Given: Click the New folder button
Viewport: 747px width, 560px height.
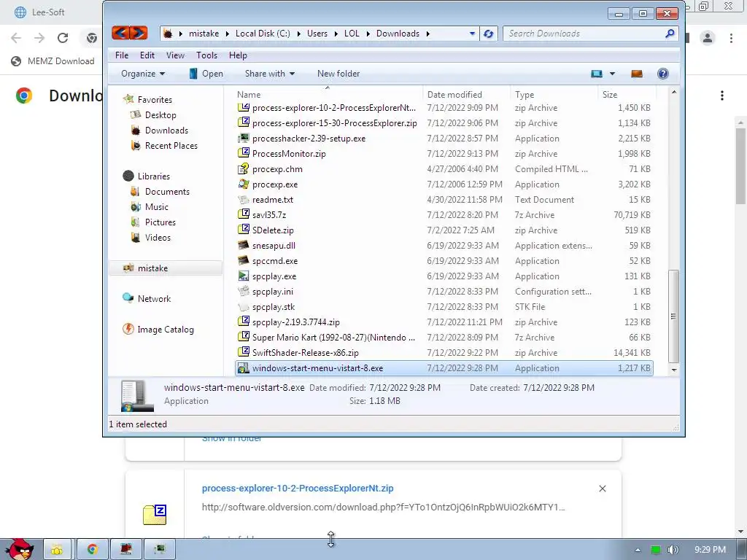Looking at the screenshot, I should [338, 74].
